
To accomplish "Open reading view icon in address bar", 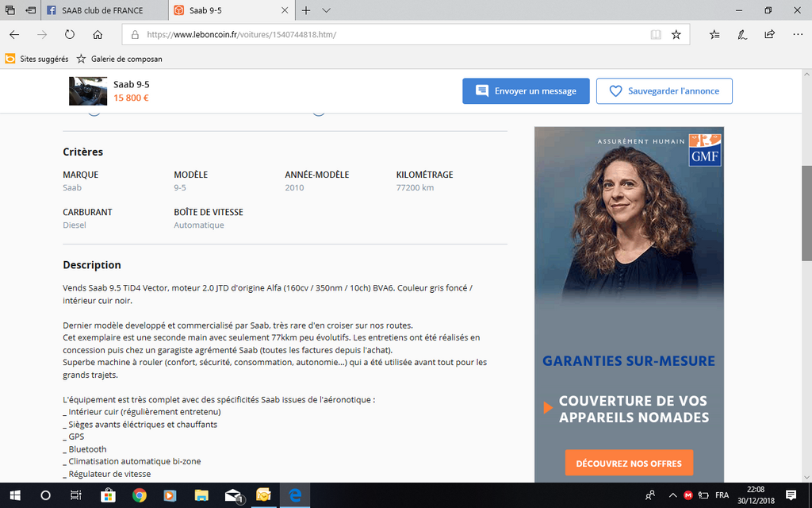I will click(656, 35).
